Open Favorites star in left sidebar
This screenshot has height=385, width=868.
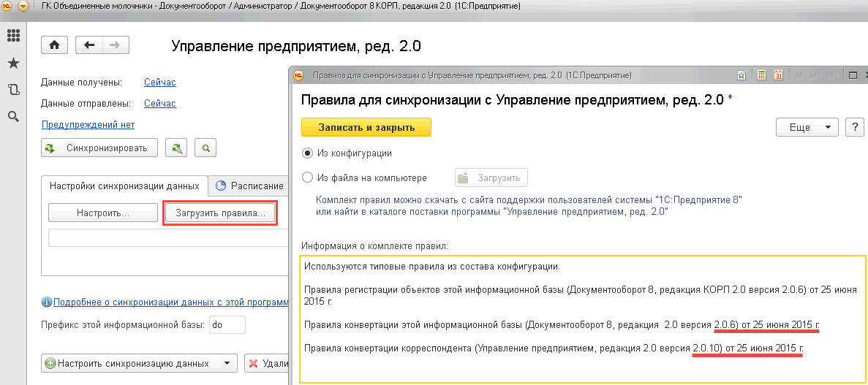click(13, 63)
